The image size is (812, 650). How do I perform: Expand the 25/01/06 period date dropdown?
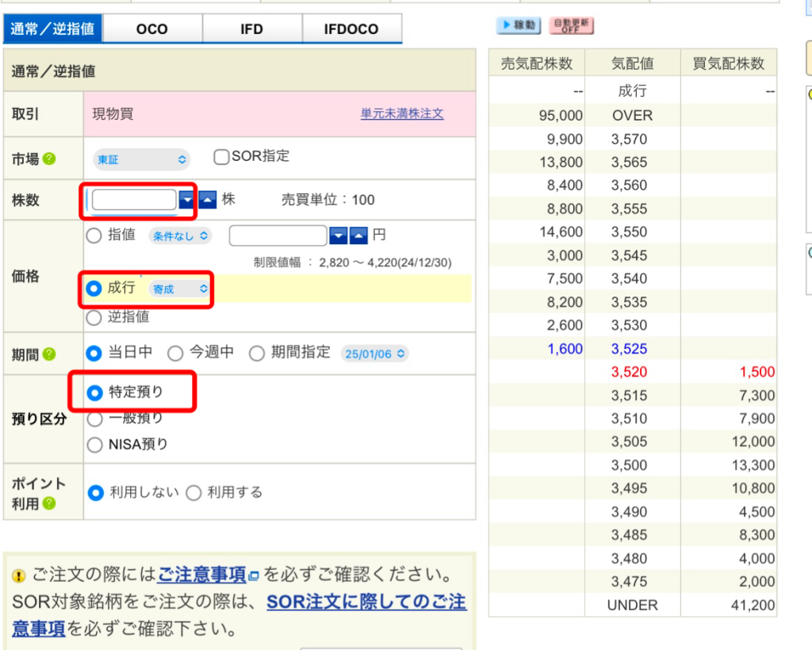(x=374, y=354)
